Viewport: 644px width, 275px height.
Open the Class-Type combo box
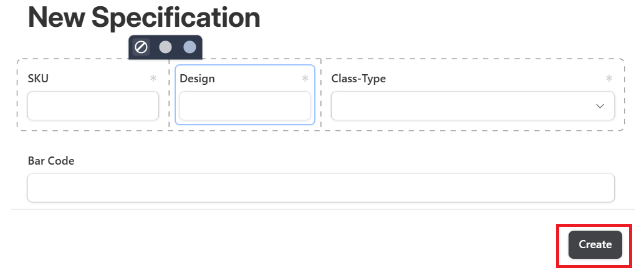473,106
